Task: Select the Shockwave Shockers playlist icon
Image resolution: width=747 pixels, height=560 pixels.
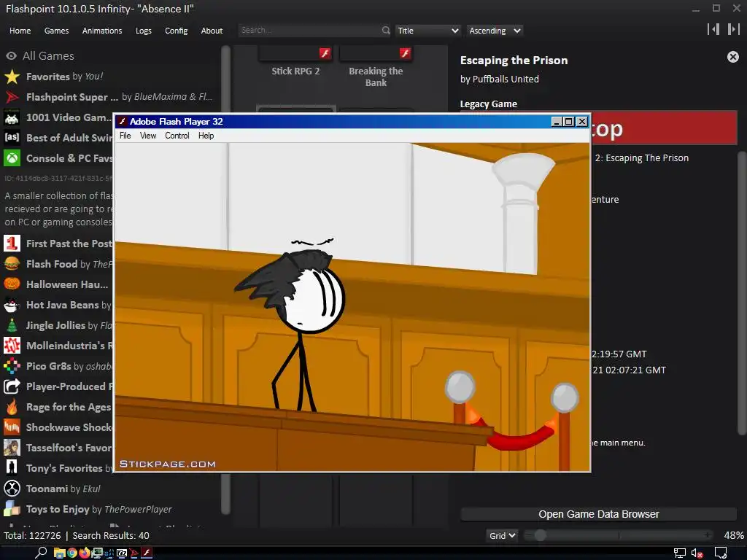Action: [12, 427]
